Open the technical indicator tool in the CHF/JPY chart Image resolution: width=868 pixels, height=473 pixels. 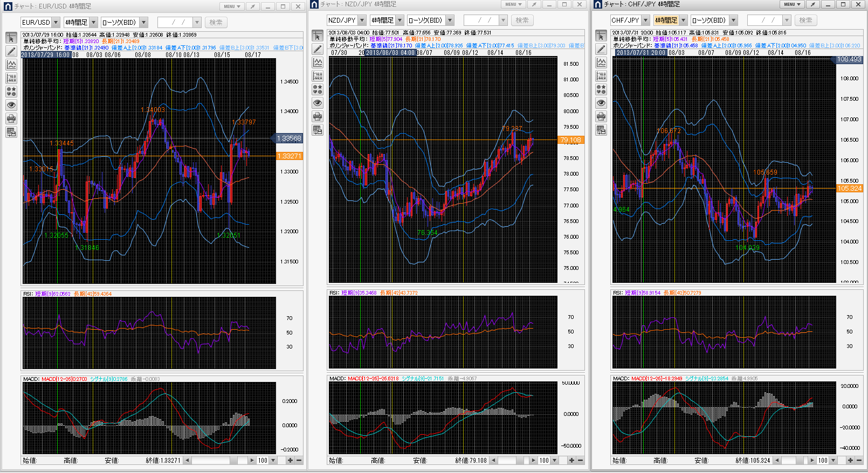pyautogui.click(x=601, y=63)
